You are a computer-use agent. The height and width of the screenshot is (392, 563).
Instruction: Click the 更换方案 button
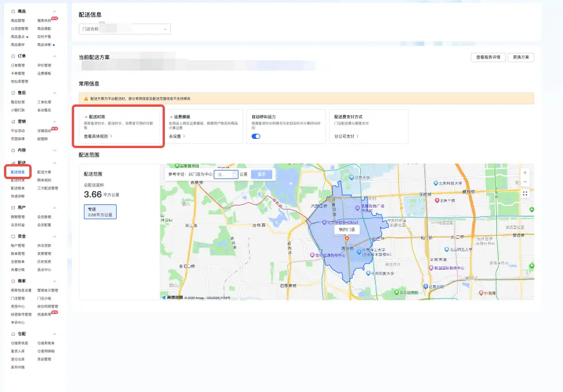[521, 57]
